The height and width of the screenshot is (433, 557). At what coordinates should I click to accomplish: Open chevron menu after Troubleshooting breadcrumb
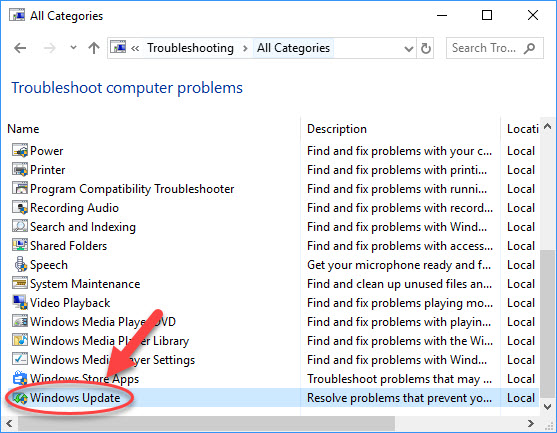click(245, 48)
